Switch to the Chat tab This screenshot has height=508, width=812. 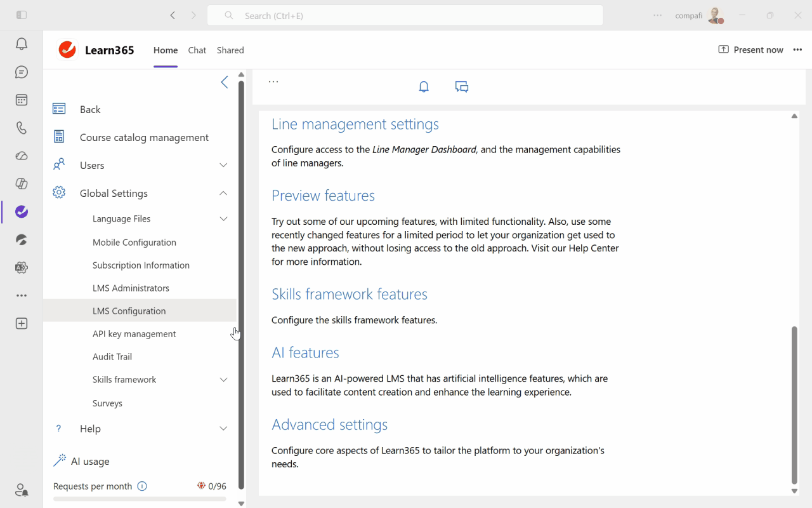coord(197,50)
